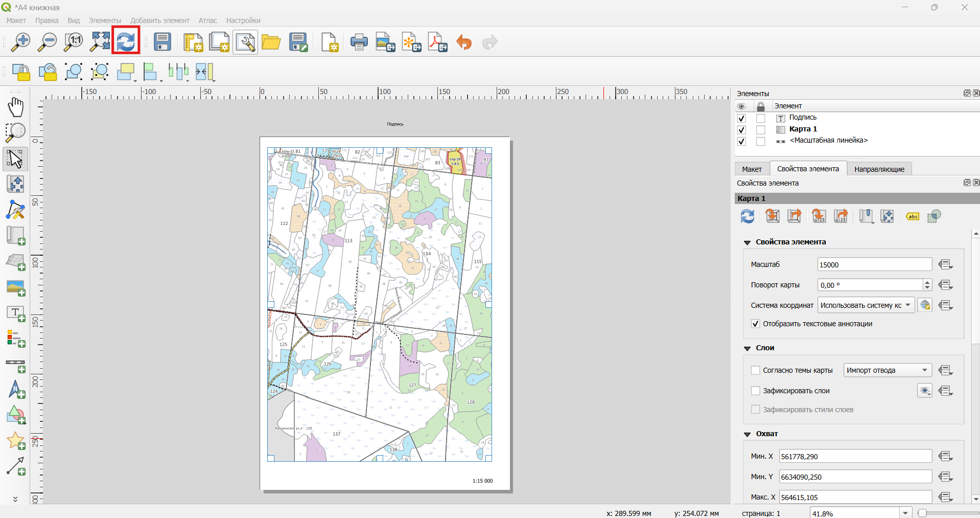Click the Add arrow tool icon
The height and width of the screenshot is (518, 980).
15,467
